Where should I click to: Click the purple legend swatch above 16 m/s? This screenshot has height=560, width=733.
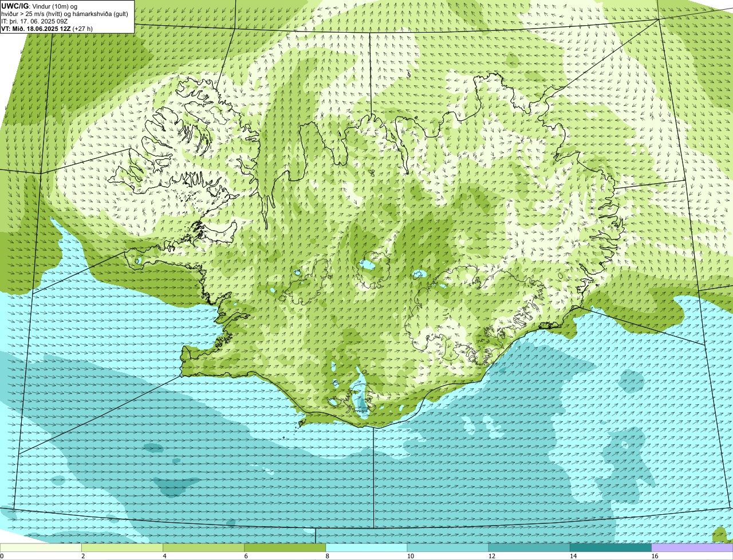[x=692, y=548]
